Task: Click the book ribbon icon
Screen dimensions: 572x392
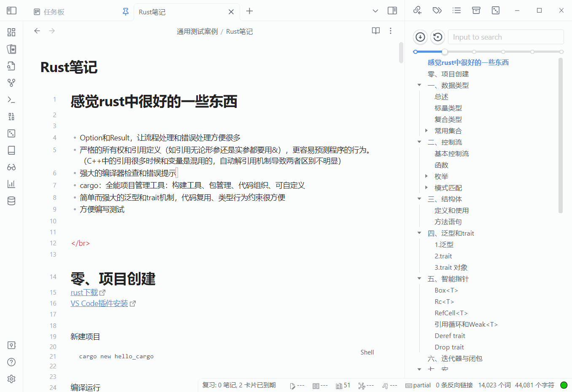Action: point(11,150)
